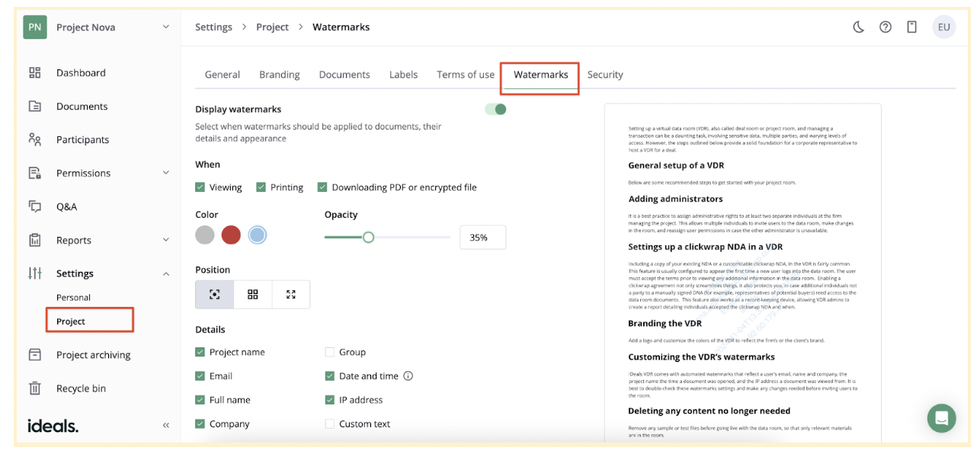
Task: Click the info icon beside Date and time
Action: [x=408, y=376]
